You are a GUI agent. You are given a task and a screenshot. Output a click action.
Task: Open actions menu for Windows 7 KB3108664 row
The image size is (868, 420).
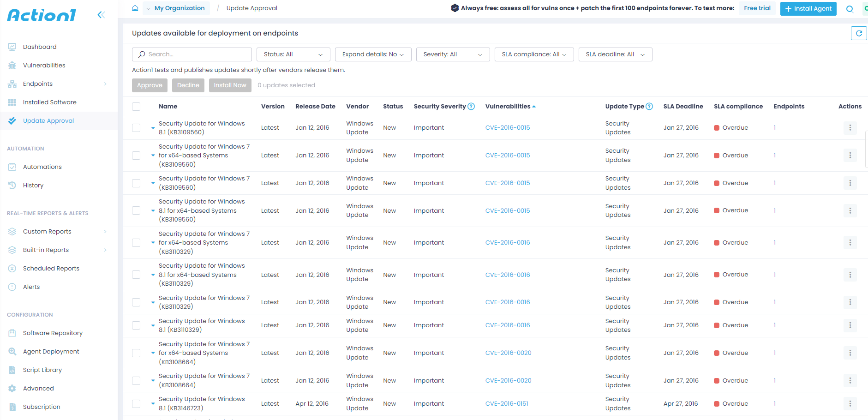coord(850,381)
